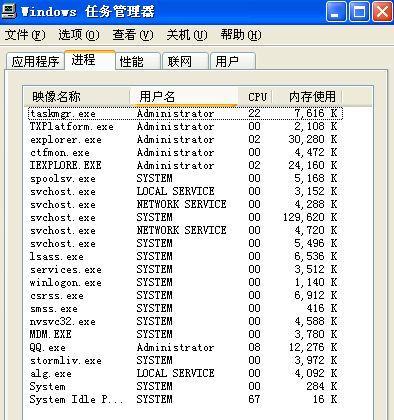Select the ctfmon.exe process
This screenshot has height=420, width=394.
185,152
